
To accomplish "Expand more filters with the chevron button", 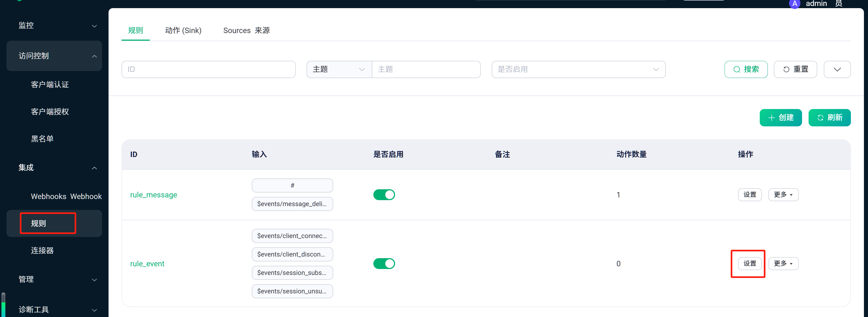I will coord(837,69).
